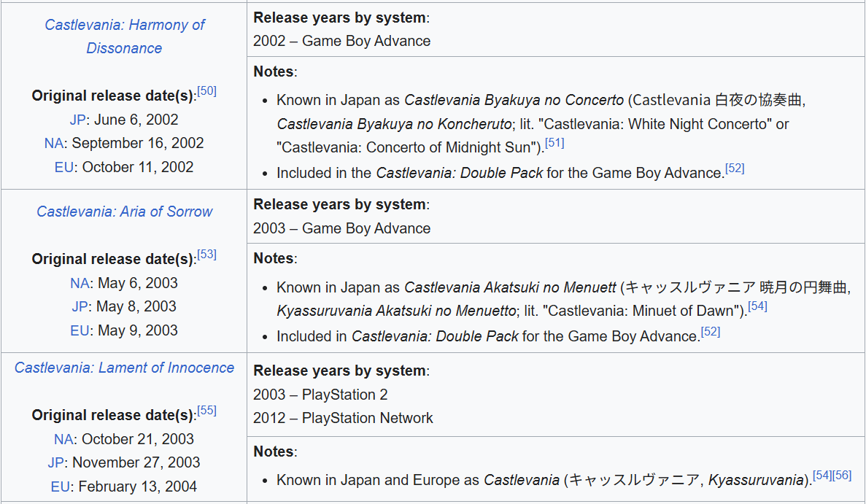The width and height of the screenshot is (866, 504).
Task: Select text "2012 – PlayStation Network"
Action: tap(343, 419)
